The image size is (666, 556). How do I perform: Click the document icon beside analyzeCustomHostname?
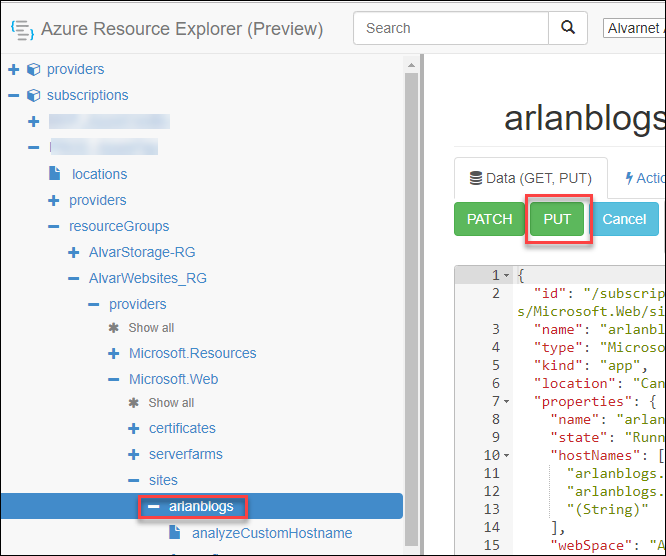[x=175, y=532]
